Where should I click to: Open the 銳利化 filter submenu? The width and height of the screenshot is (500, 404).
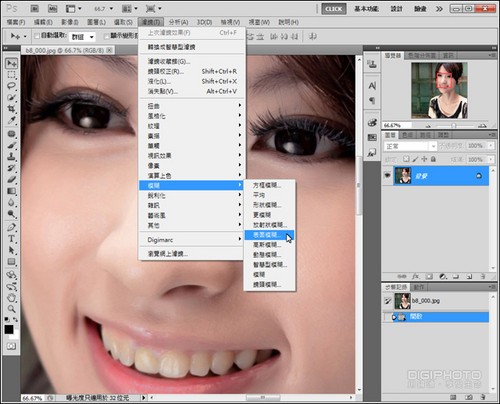pyautogui.click(x=192, y=195)
